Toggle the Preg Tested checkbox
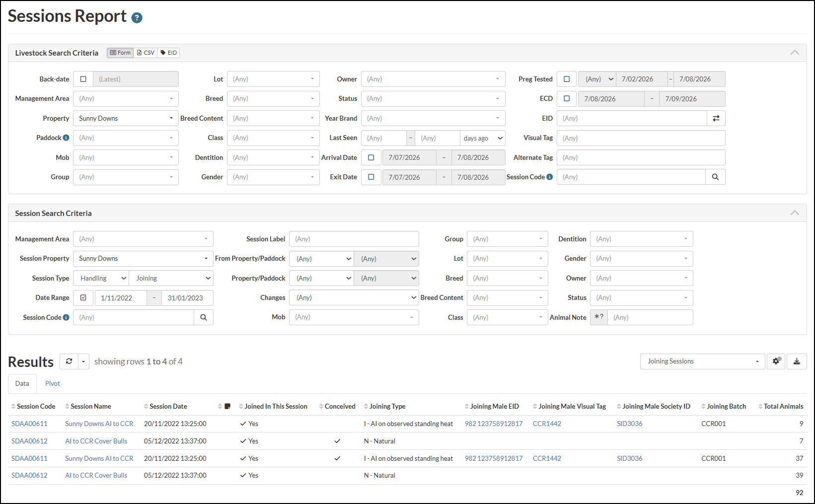Screen dimensions: 815x504 [567, 79]
